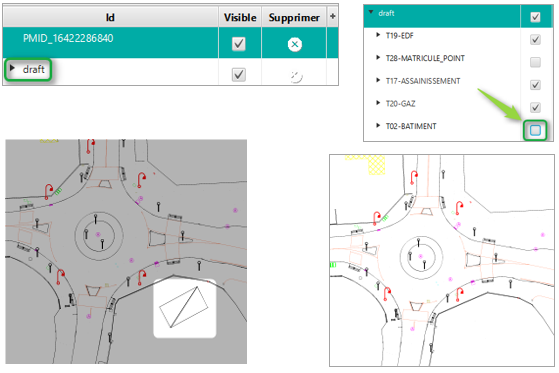Enable the T02-BATIMENT layer checkbox

pyautogui.click(x=535, y=130)
